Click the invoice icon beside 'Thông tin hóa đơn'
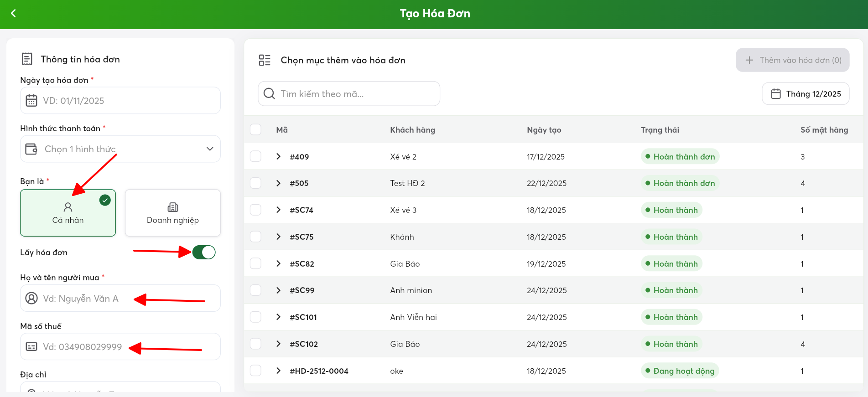The image size is (868, 397). [x=27, y=59]
